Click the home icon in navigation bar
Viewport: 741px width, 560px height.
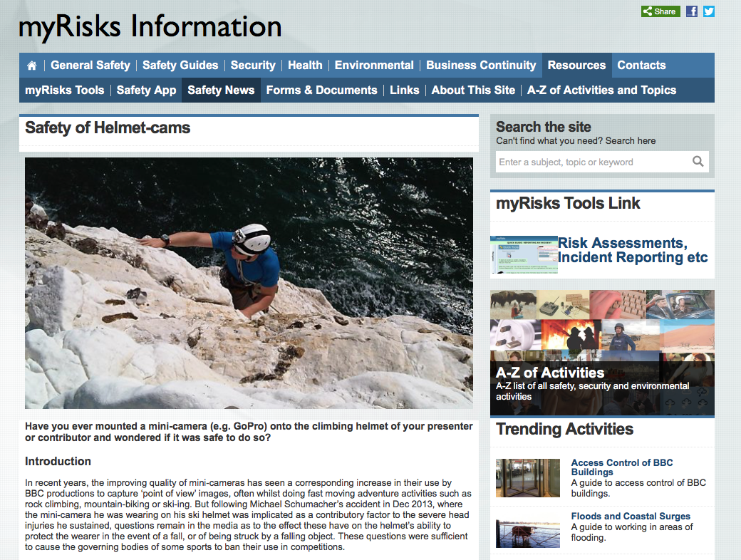(31, 66)
